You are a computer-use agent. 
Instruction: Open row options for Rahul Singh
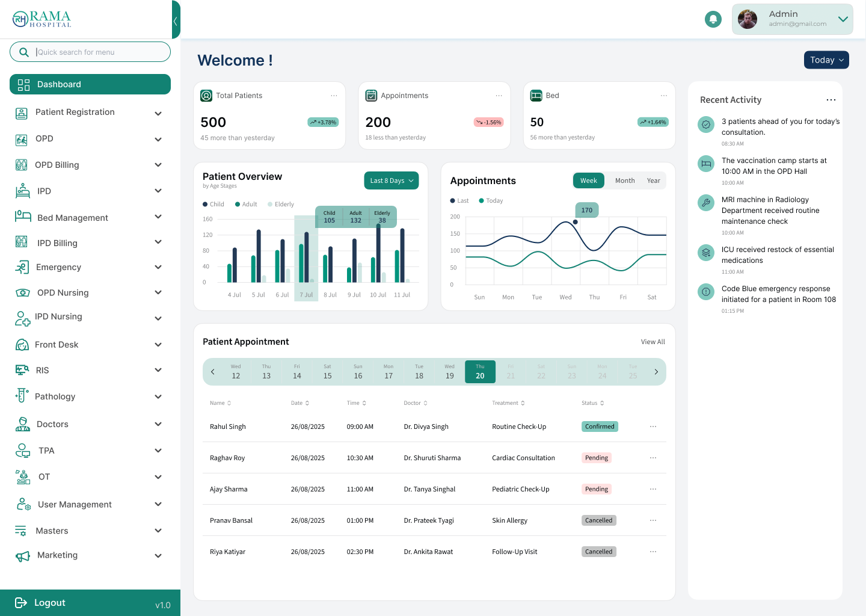pos(653,427)
